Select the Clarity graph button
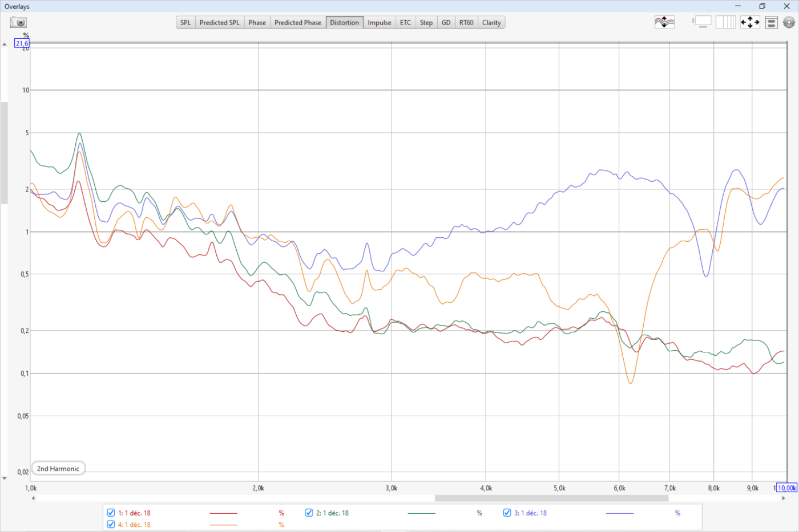Screen dimensions: 799x532 point(491,23)
